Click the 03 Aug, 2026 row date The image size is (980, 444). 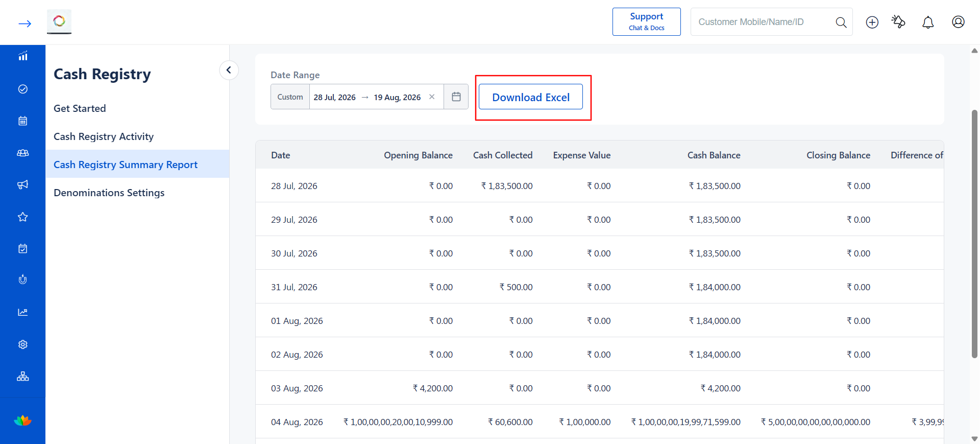[x=297, y=388]
